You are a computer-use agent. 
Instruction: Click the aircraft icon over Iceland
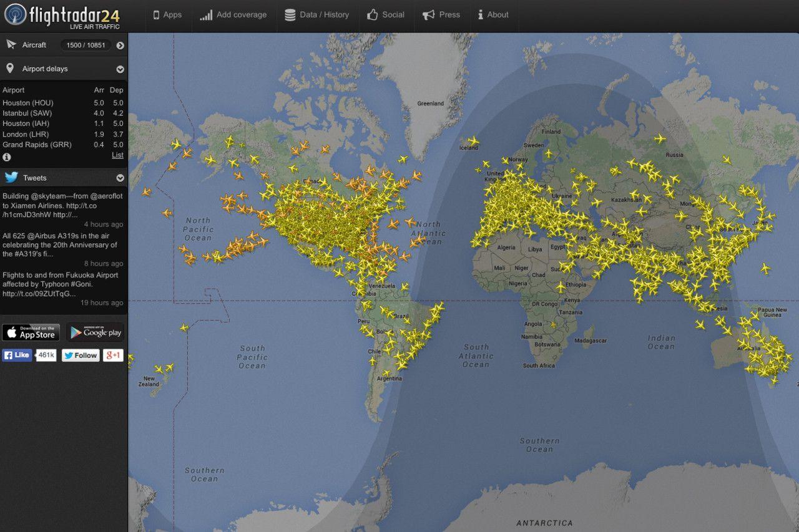point(473,141)
